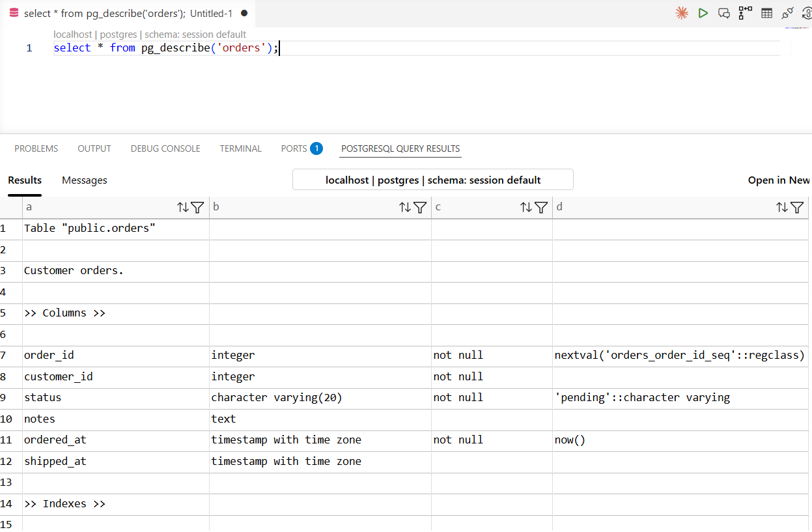Select the 'notes' cell
The width and height of the screenshot is (812, 532).
[x=116, y=419]
